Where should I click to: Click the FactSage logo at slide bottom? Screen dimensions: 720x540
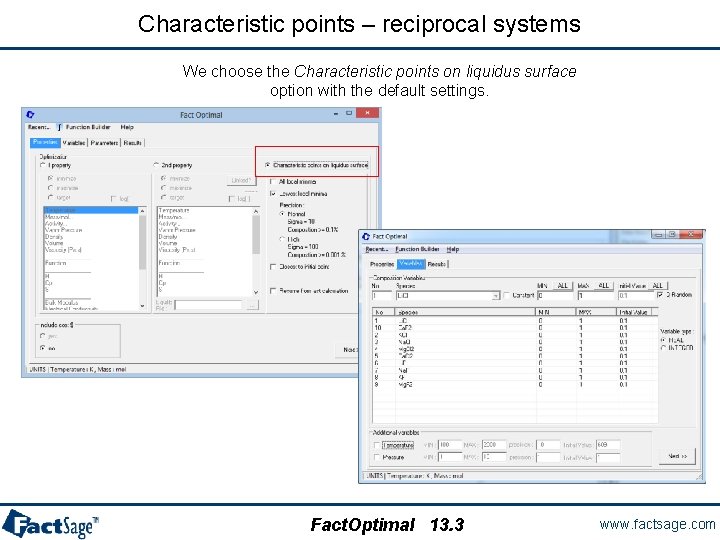pyautogui.click(x=50, y=524)
